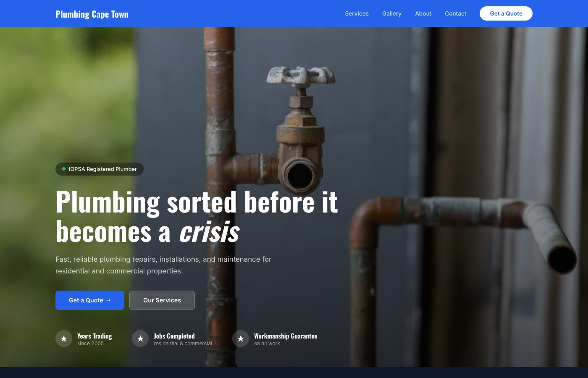
Task: Click the star icon beside Years Trading
Action: (x=64, y=339)
